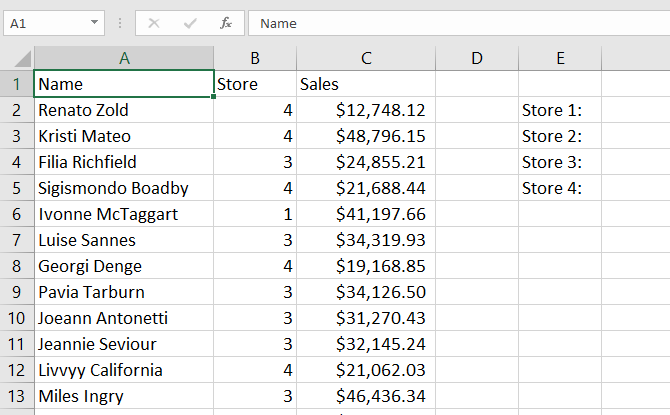Select column B header

[255, 58]
